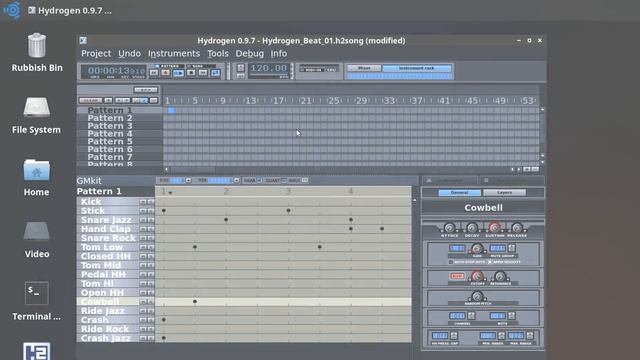Click the Clear button in song editor

[91, 100]
